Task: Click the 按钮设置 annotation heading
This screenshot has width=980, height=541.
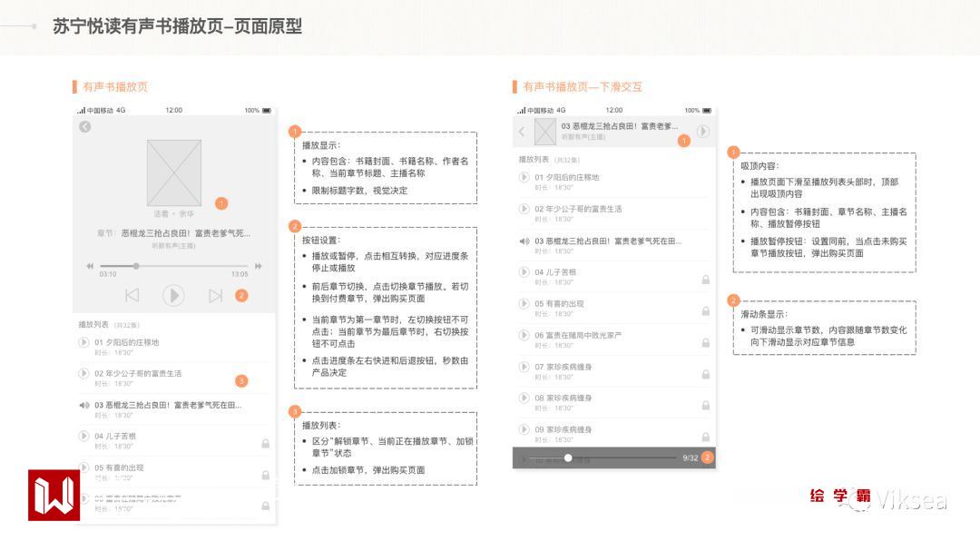Action: [x=321, y=241]
